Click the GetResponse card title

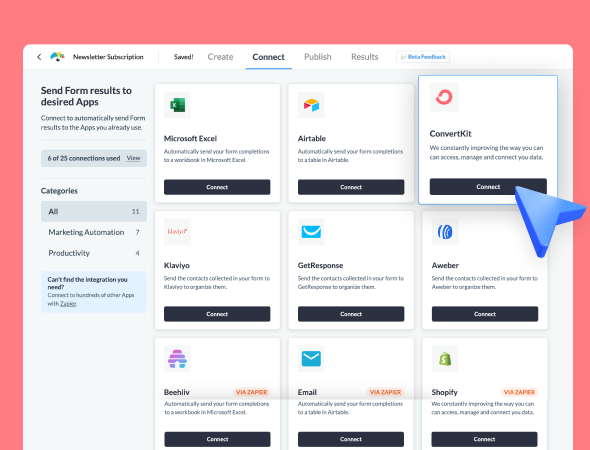[x=321, y=265]
